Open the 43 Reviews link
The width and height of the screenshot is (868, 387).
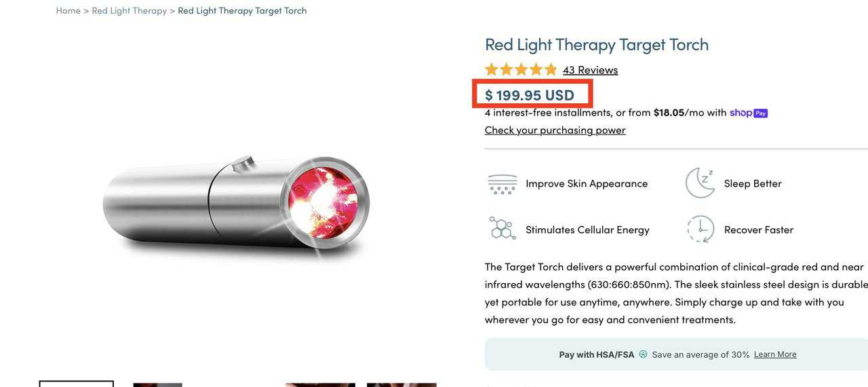[590, 69]
